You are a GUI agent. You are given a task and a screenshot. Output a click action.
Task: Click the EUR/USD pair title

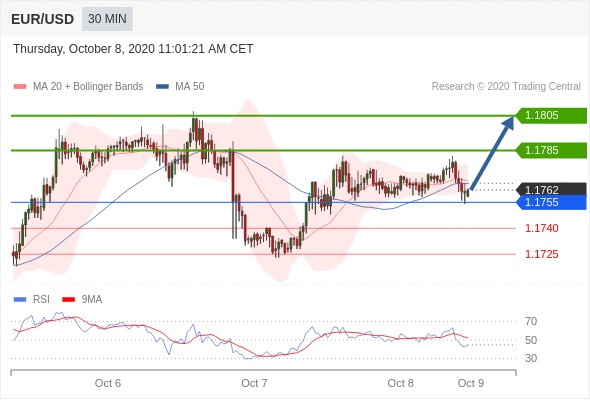[43, 19]
